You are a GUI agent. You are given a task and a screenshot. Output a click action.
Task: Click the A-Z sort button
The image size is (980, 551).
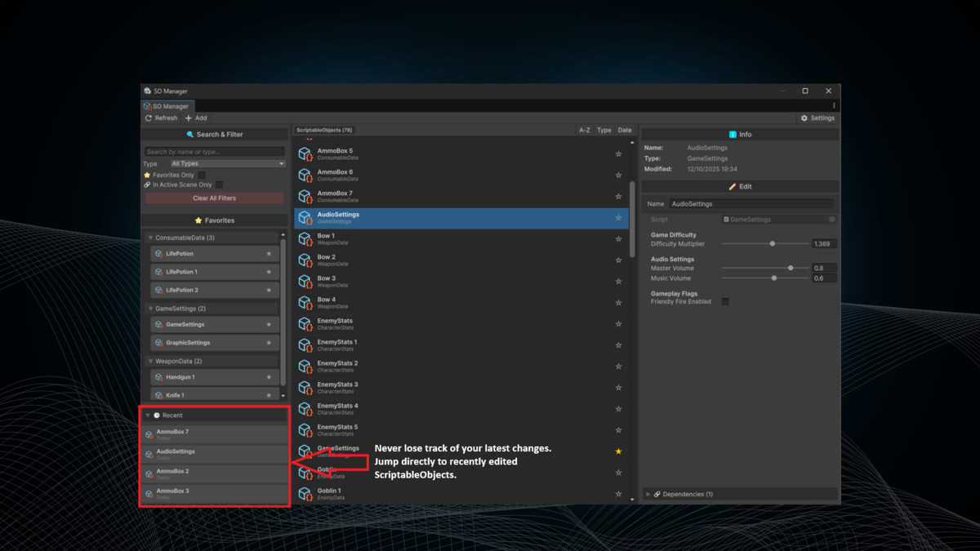click(x=585, y=129)
